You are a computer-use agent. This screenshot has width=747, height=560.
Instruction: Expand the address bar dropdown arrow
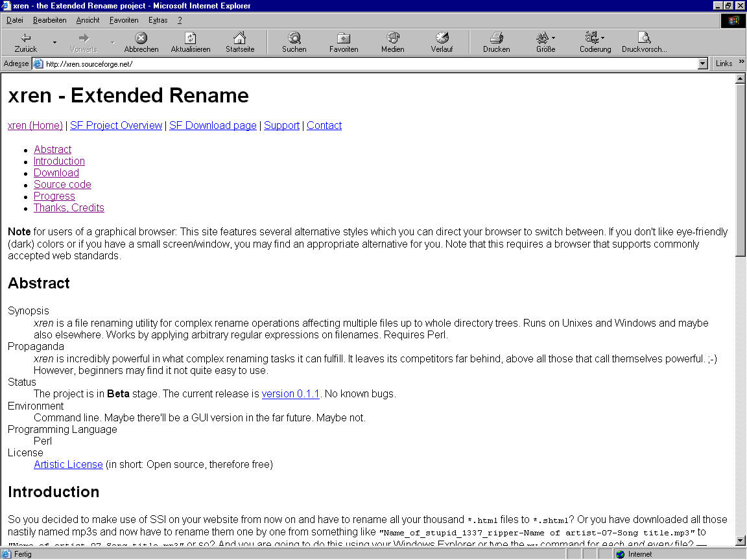click(702, 64)
